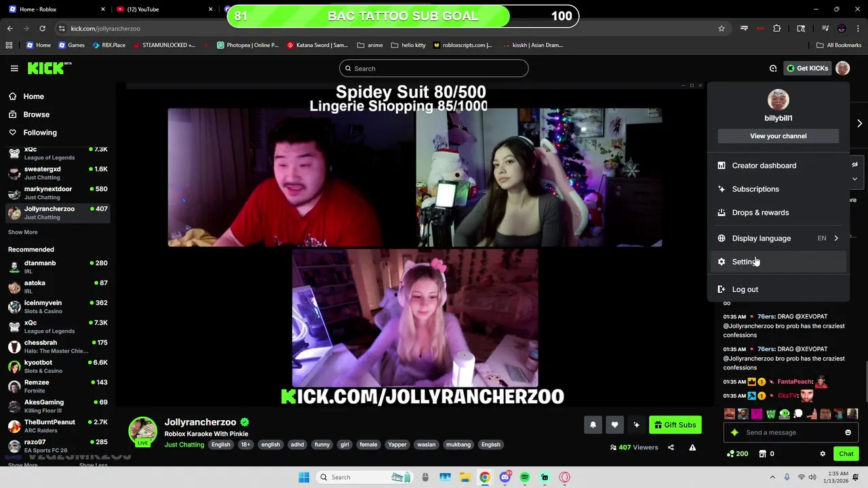This screenshot has width=868, height=488.
Task: Click the Kick search field
Action: click(434, 68)
